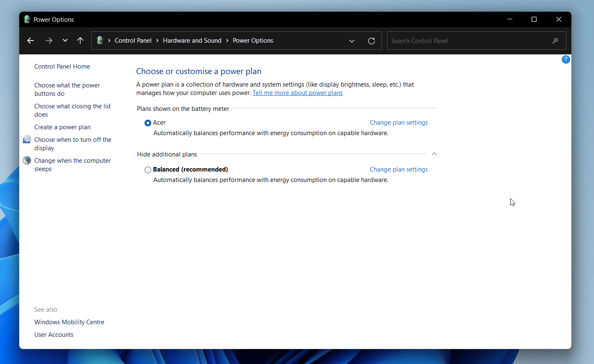Refresh the Control Panel page
The width and height of the screenshot is (594, 364).
click(x=372, y=41)
